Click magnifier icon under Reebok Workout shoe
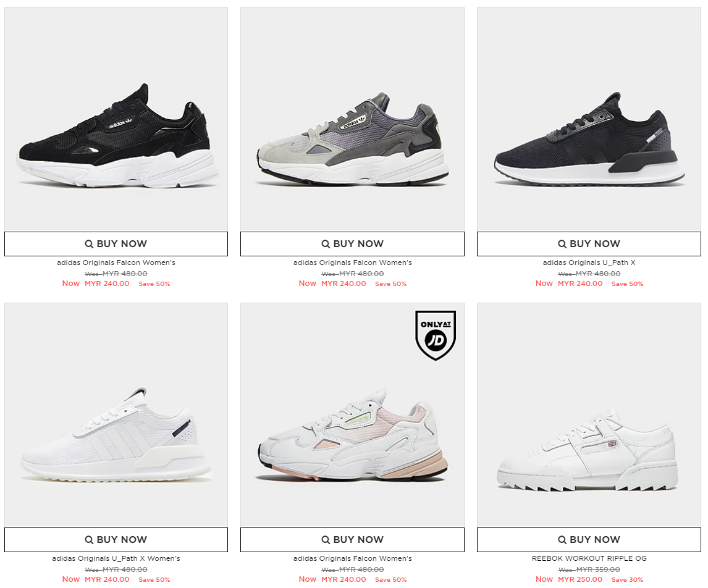Screen dimensions: 708x588 pyautogui.click(x=562, y=540)
